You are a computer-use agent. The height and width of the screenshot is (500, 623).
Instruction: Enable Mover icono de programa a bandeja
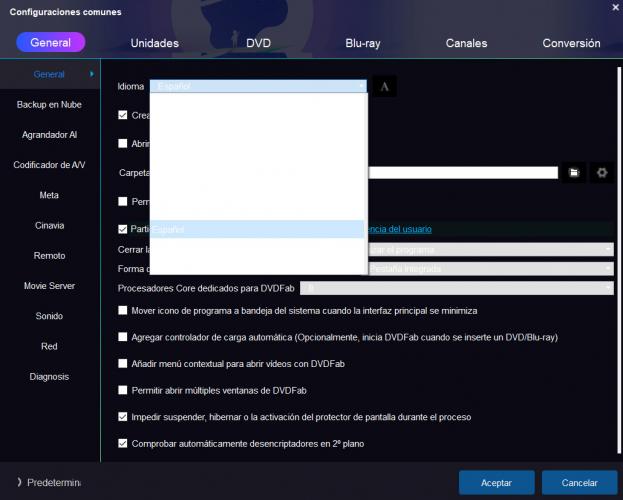122,310
